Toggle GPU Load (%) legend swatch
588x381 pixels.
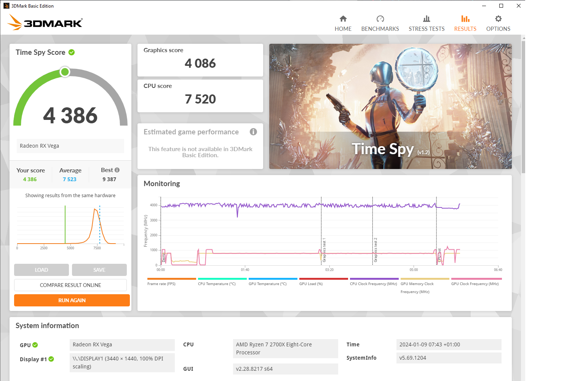tap(323, 279)
